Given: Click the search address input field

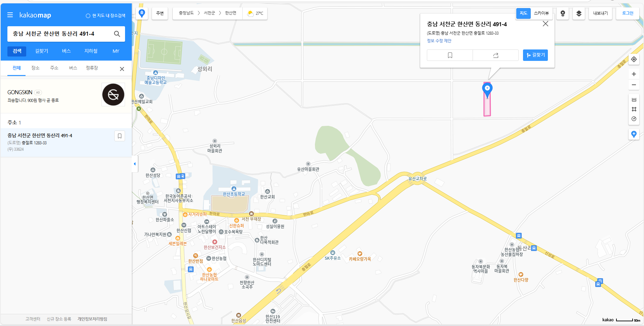Looking at the screenshot, I should (x=61, y=34).
